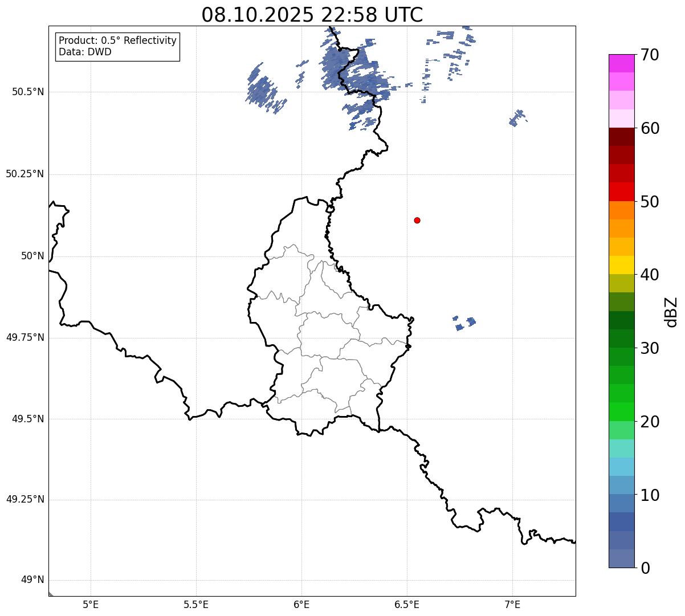Image resolution: width=685 pixels, height=616 pixels.
Task: Select the 50°N latitude label
Action: point(32,256)
